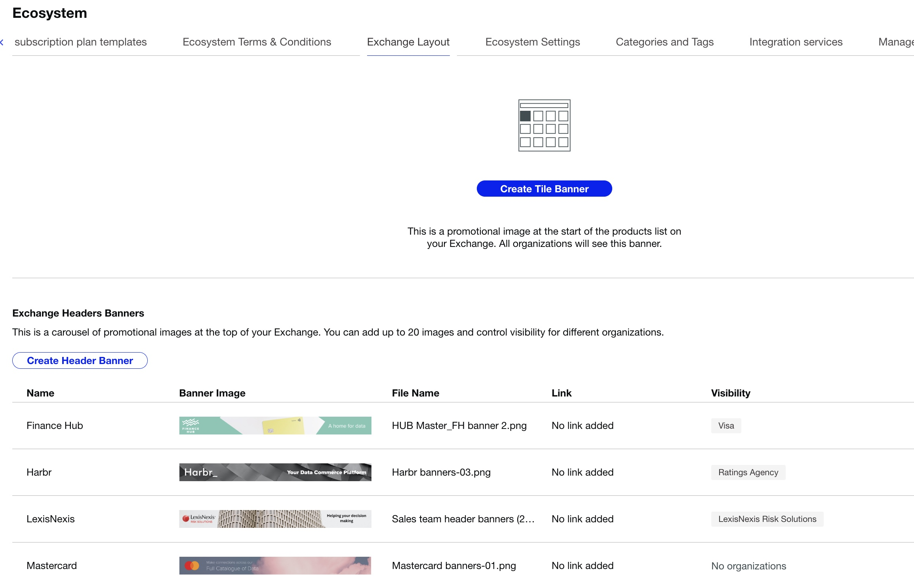914x588 pixels.
Task: Click the Create Tile Banner button
Action: 544,189
